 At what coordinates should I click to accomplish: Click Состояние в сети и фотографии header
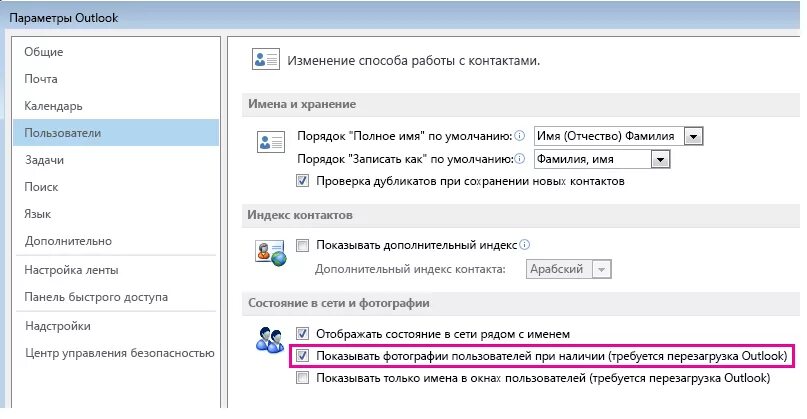tap(339, 303)
